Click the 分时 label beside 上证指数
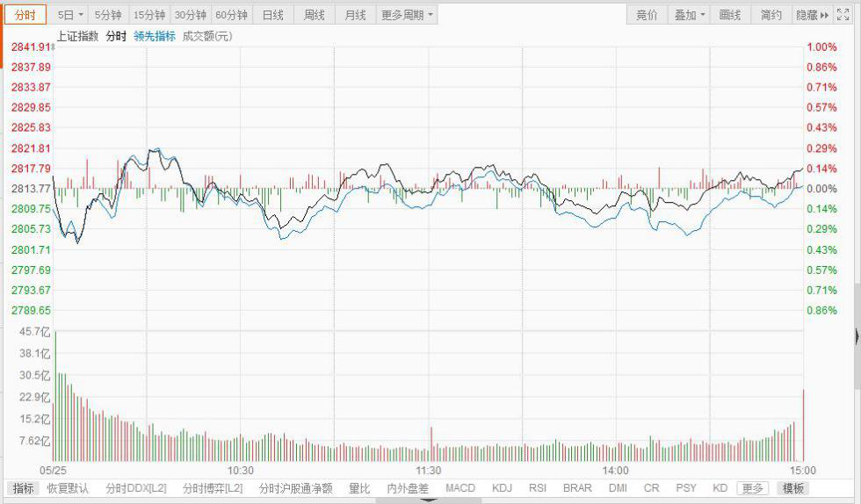Screen dimensions: 861x504 point(116,36)
